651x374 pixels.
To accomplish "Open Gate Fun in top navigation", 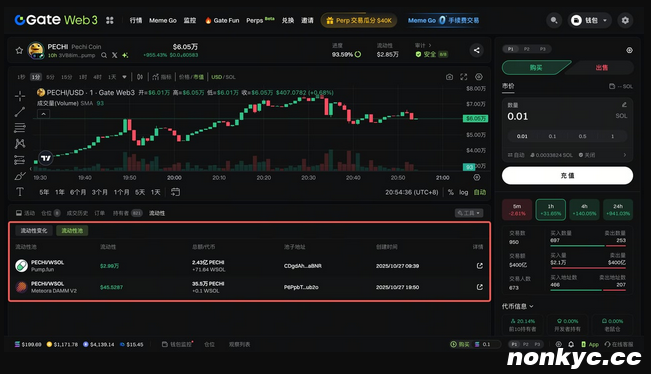I will point(222,20).
